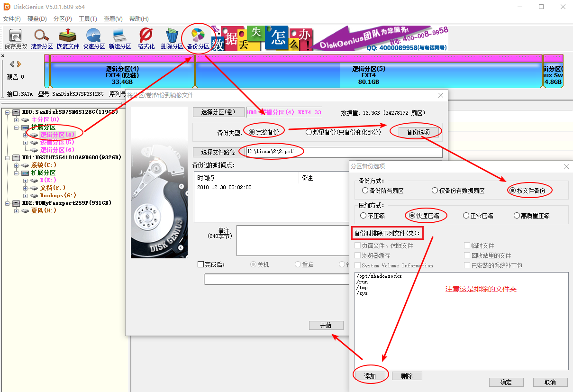Screen dimensions: 573x392
Task: Click the backup file path field H:\linux\2\2.pmf
Action: [x=344, y=152]
